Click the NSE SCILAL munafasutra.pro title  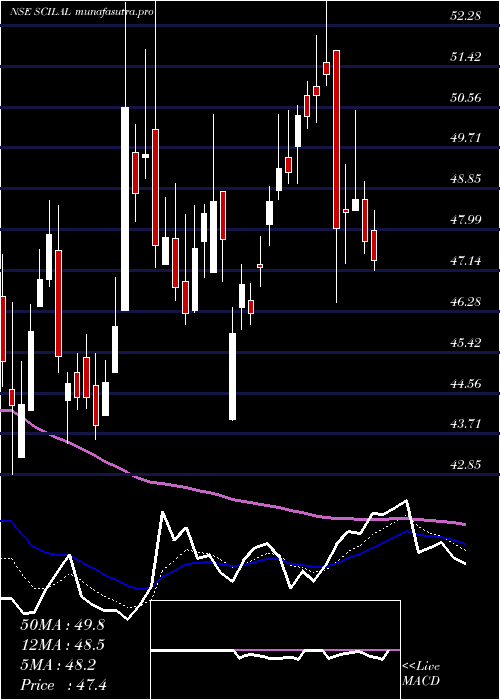click(83, 12)
